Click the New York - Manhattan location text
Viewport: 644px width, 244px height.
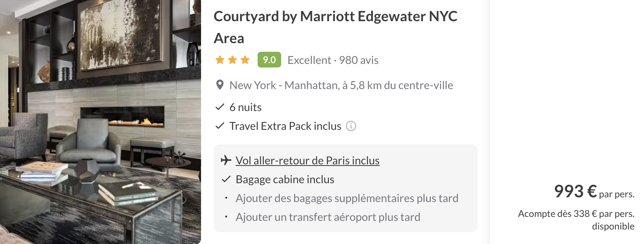341,85
